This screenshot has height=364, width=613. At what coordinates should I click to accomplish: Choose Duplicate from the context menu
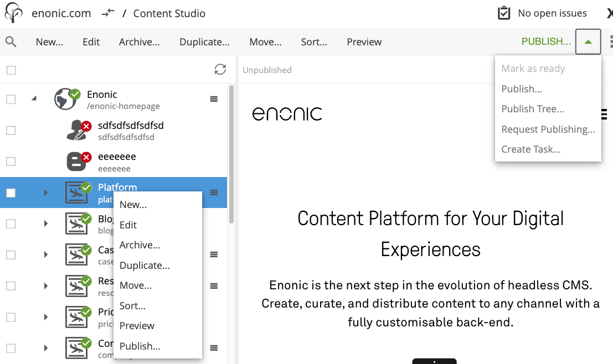coord(144,265)
